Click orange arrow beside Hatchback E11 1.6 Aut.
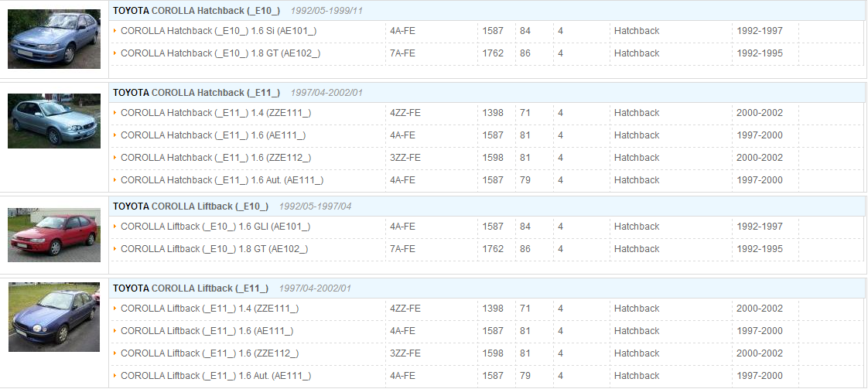Screen dimensions: 868x389 [115, 180]
